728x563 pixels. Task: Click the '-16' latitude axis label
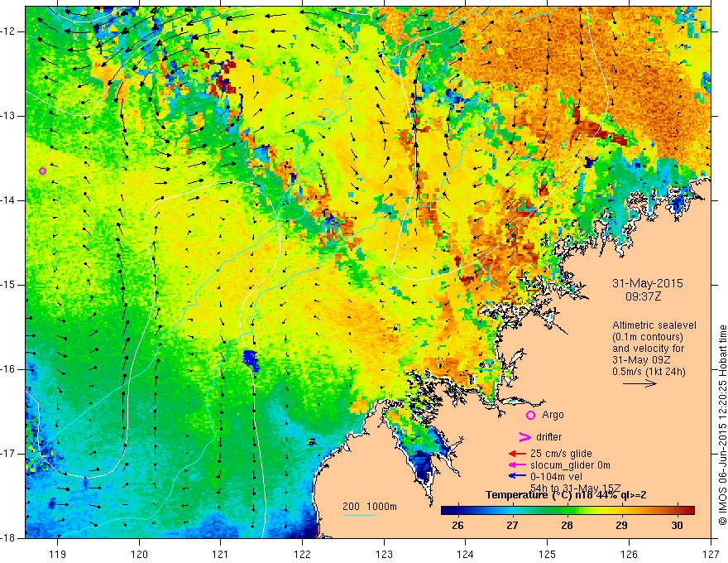pos(8,369)
